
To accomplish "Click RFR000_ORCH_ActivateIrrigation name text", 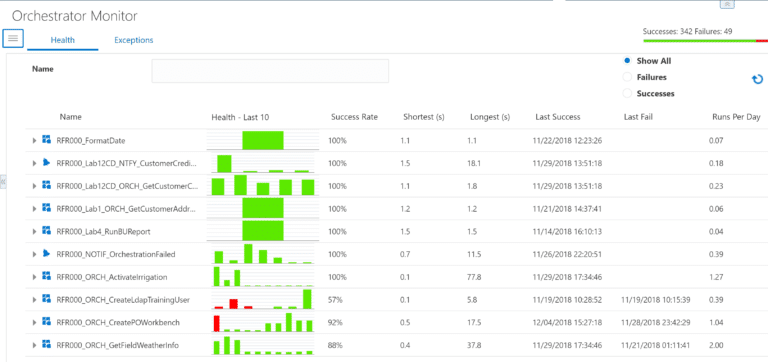I will 112,277.
